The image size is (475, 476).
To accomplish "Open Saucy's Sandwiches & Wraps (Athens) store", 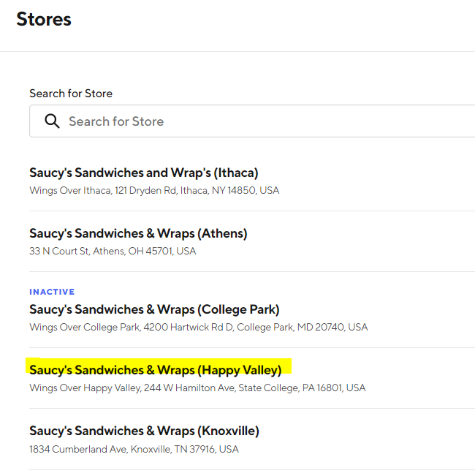I will click(138, 234).
